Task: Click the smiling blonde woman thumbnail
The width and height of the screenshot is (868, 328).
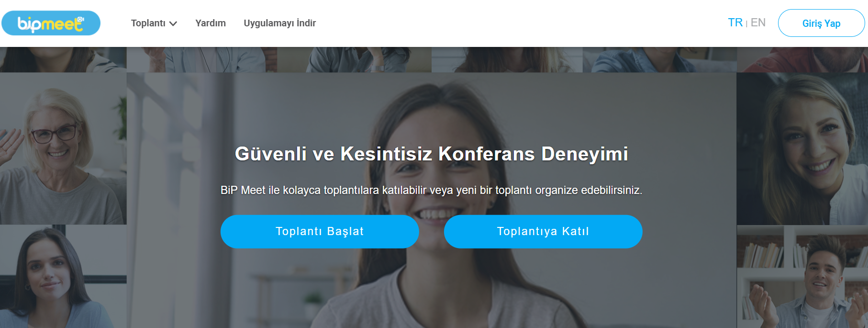Action: point(802,149)
